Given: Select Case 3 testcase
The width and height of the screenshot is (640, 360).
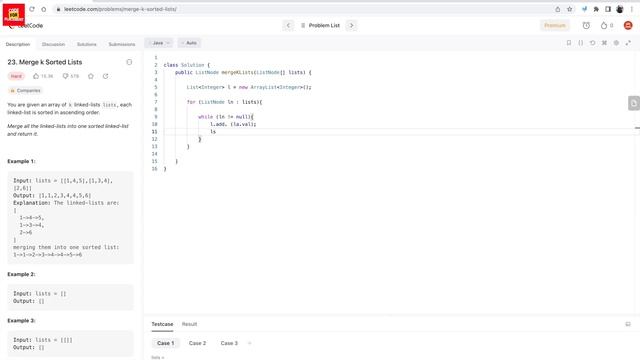Looking at the screenshot, I should pyautogui.click(x=229, y=343).
